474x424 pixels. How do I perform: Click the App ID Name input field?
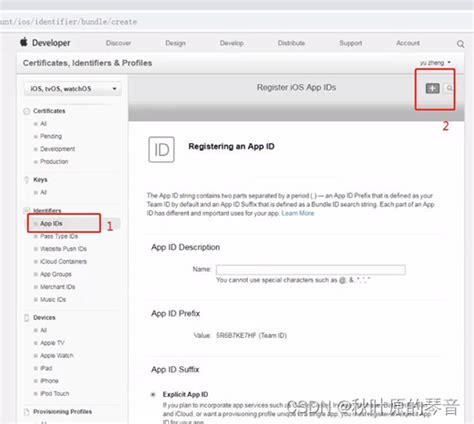[311, 270]
